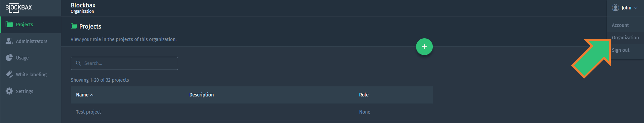Viewport: 644px width, 123px height.
Task: Click the search magnifier icon
Action: coord(78,63)
